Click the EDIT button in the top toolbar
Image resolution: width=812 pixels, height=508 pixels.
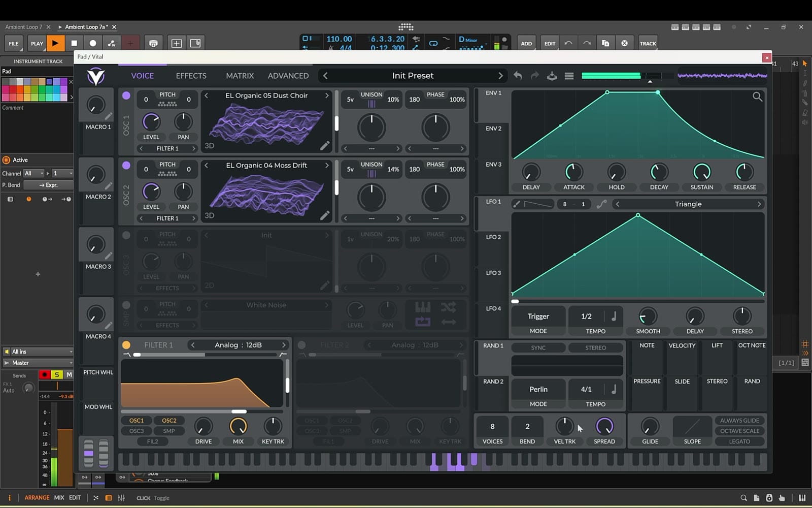550,43
